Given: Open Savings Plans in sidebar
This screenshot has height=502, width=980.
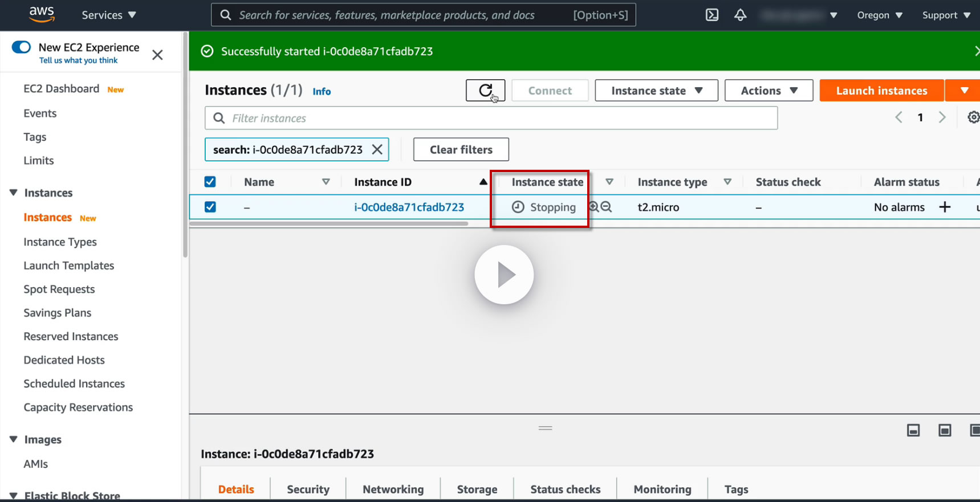Looking at the screenshot, I should tap(57, 313).
